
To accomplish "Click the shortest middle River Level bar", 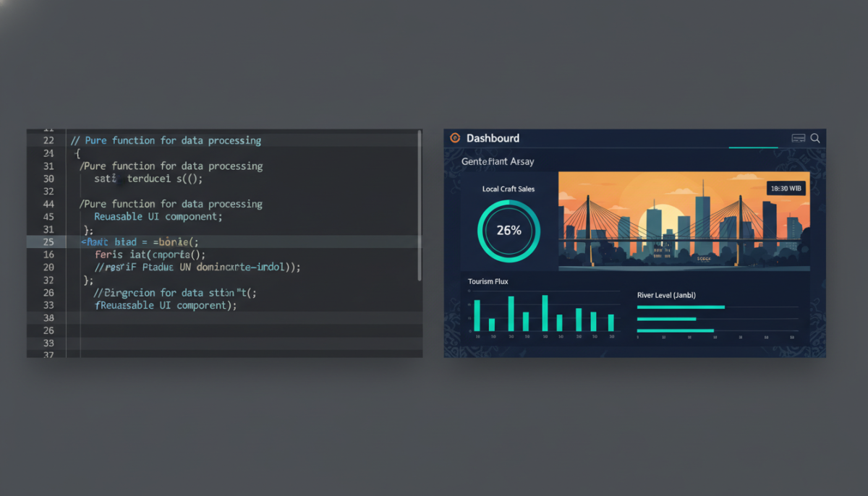I will pos(666,319).
